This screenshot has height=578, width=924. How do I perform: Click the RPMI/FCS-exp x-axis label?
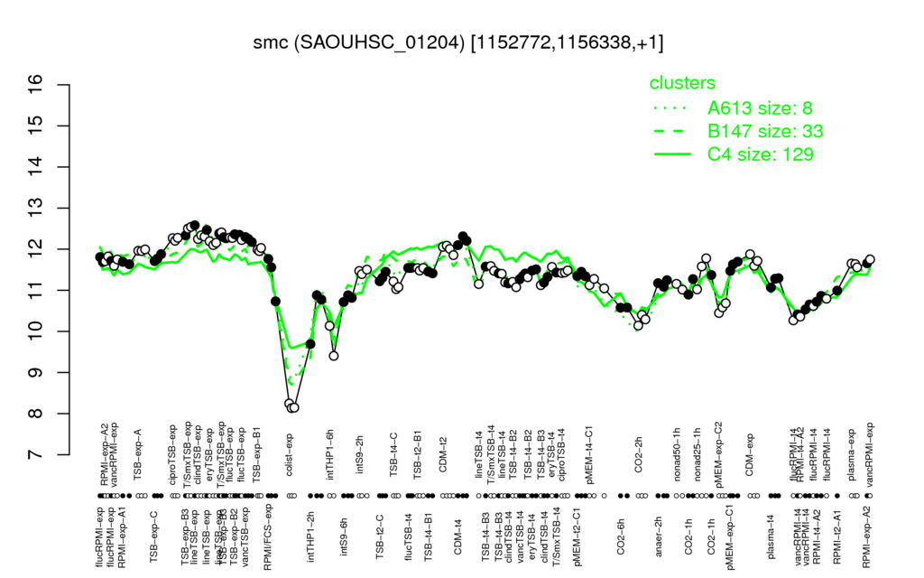pos(268,537)
